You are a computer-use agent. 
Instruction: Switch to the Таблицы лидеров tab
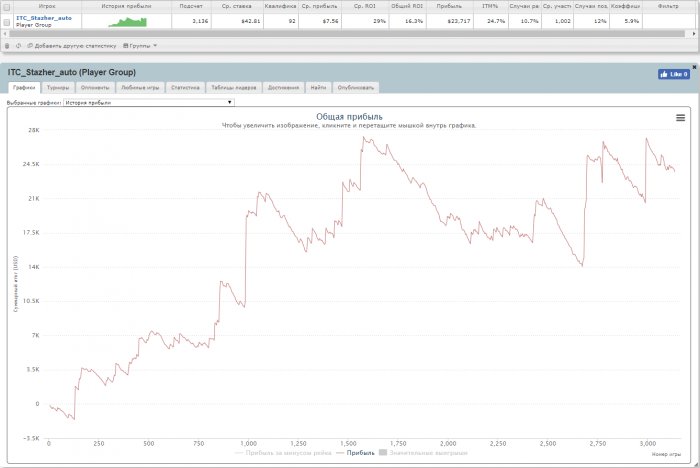tap(233, 88)
